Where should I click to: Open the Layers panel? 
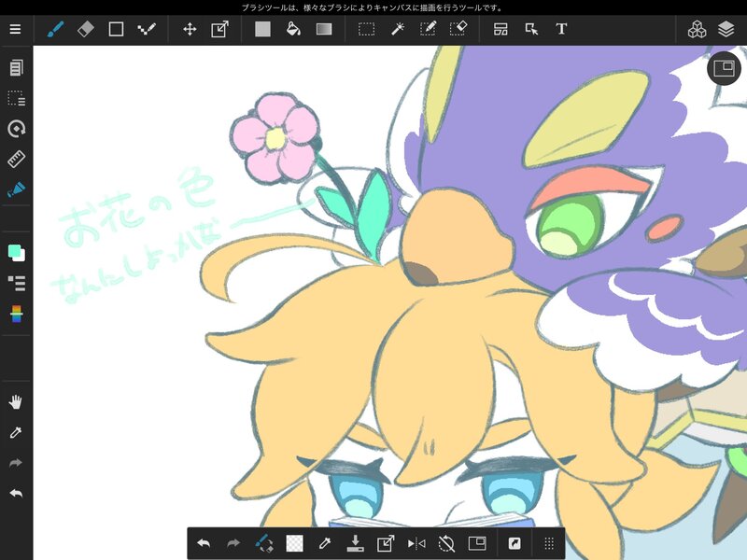[x=726, y=30]
